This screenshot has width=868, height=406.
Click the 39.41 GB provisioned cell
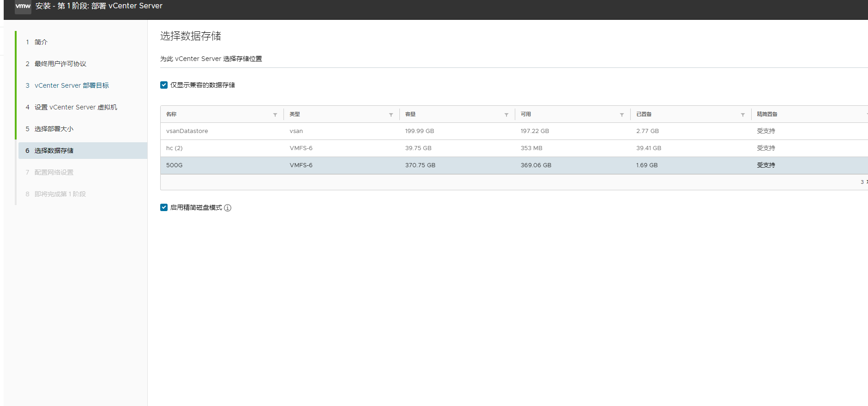[x=649, y=148]
